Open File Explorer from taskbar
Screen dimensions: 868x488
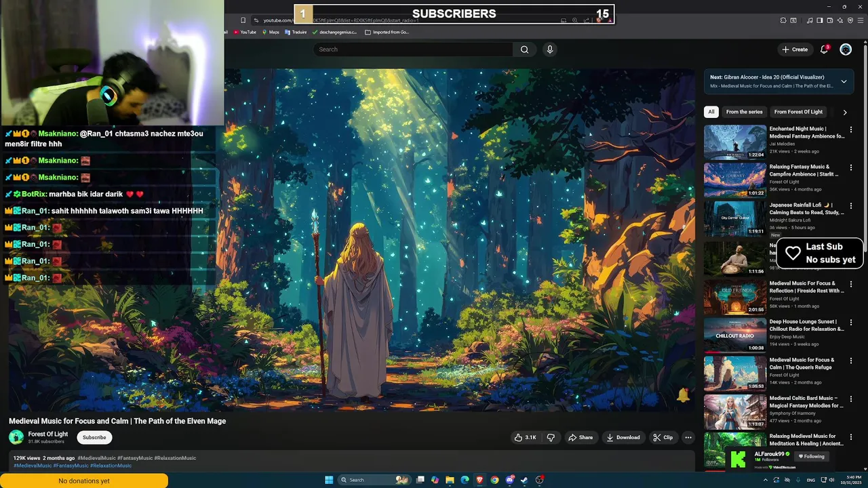coord(450,480)
